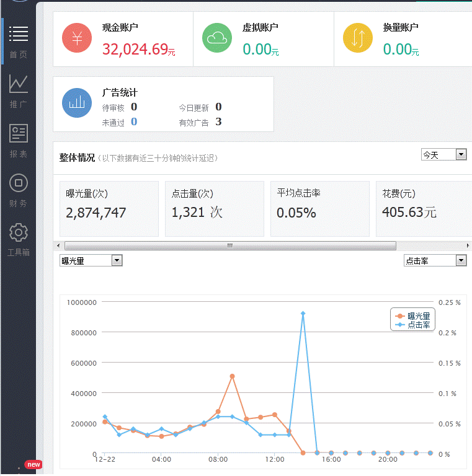The image size is (472, 476).
Task: Click the green 虚拟账户 cloud icon
Action: [217, 38]
